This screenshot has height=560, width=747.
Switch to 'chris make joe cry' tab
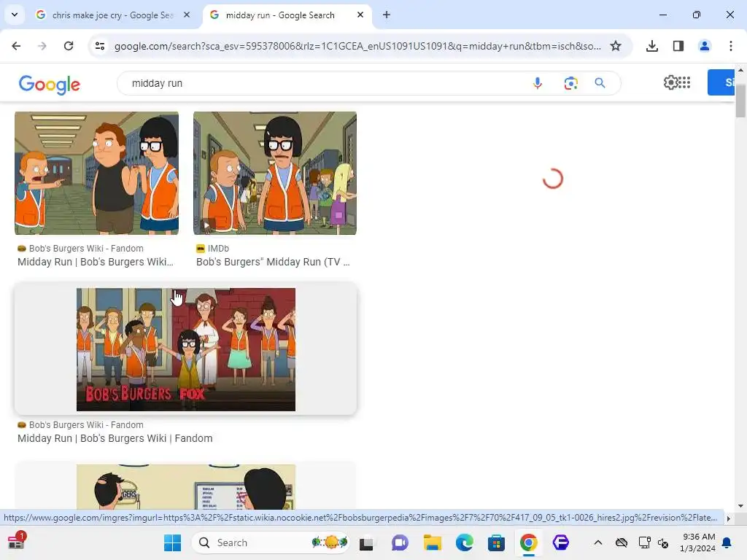[112, 15]
